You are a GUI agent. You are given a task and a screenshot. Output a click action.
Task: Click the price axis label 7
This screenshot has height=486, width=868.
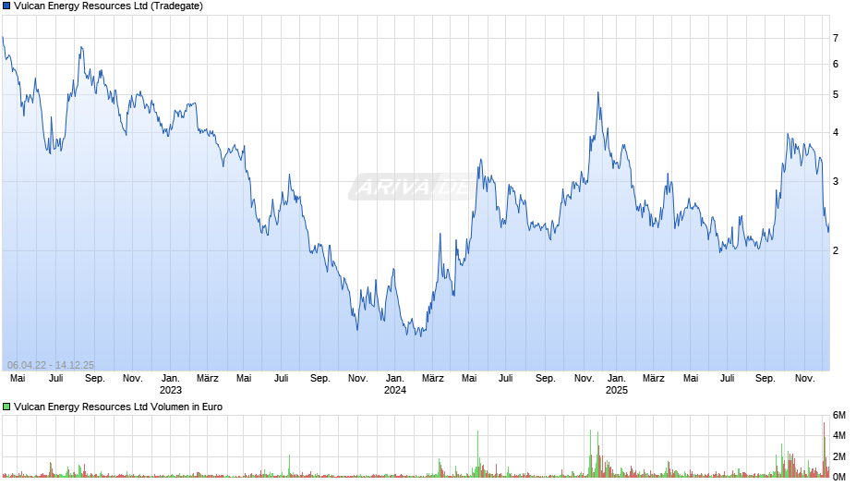coord(836,38)
